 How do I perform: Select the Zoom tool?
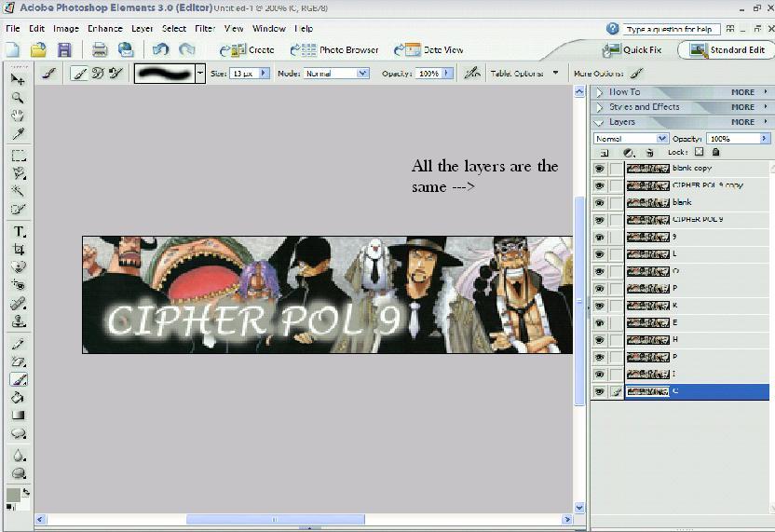coord(19,98)
